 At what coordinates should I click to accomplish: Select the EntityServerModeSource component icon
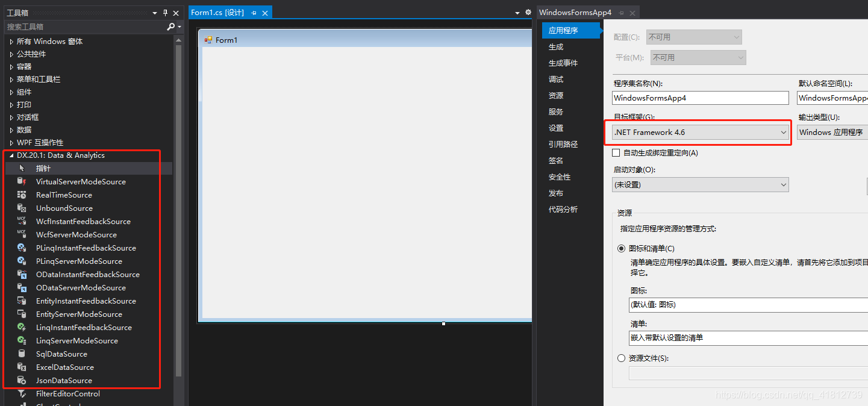22,314
